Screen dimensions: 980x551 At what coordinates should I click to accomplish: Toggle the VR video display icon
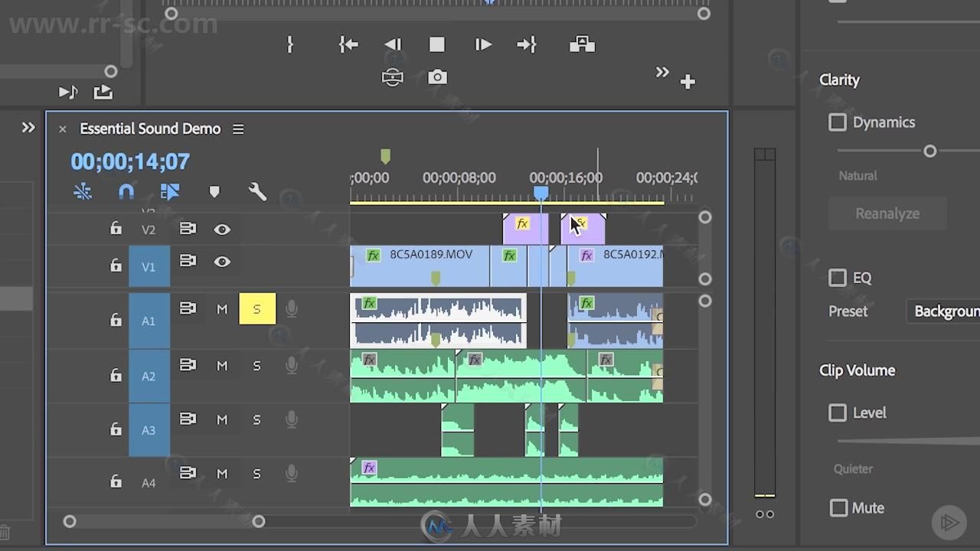393,77
